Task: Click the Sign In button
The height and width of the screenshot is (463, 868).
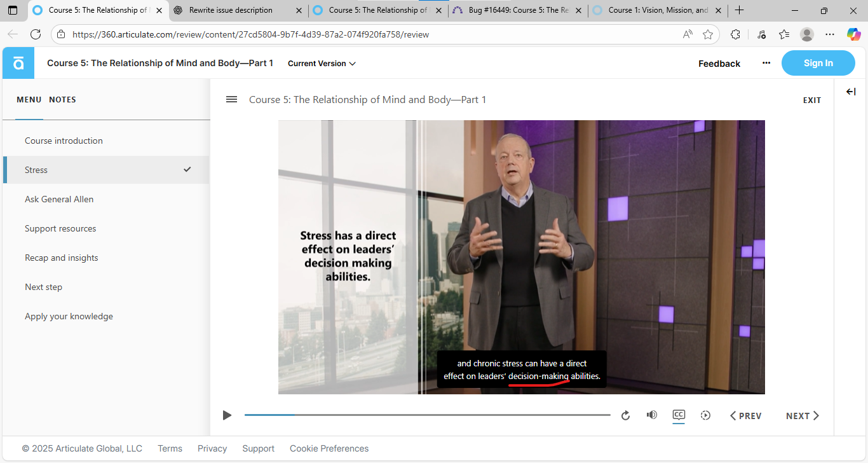Action: click(x=818, y=63)
